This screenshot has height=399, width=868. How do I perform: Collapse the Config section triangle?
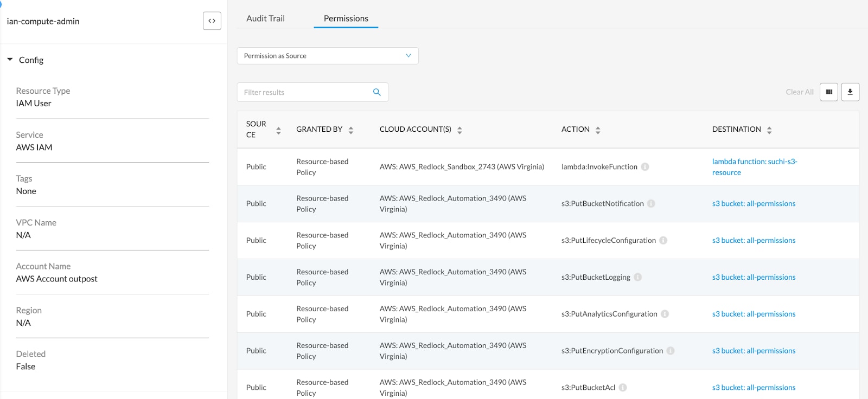(x=10, y=60)
